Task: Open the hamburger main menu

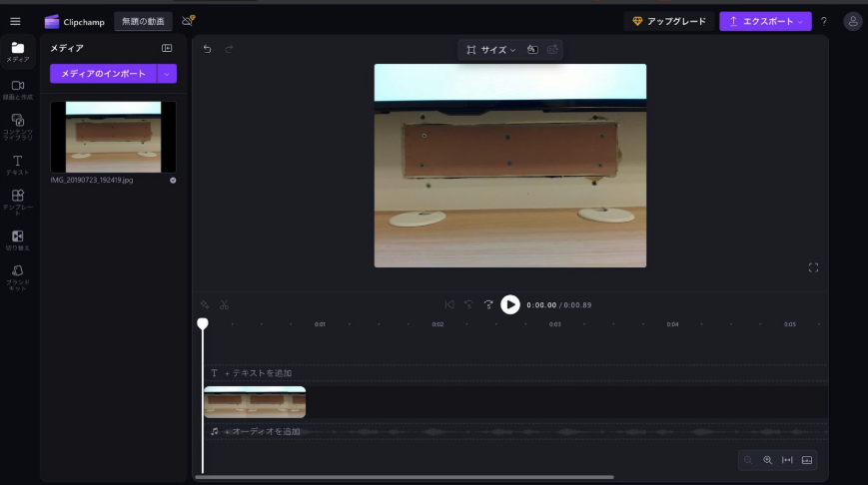Action: (x=15, y=22)
